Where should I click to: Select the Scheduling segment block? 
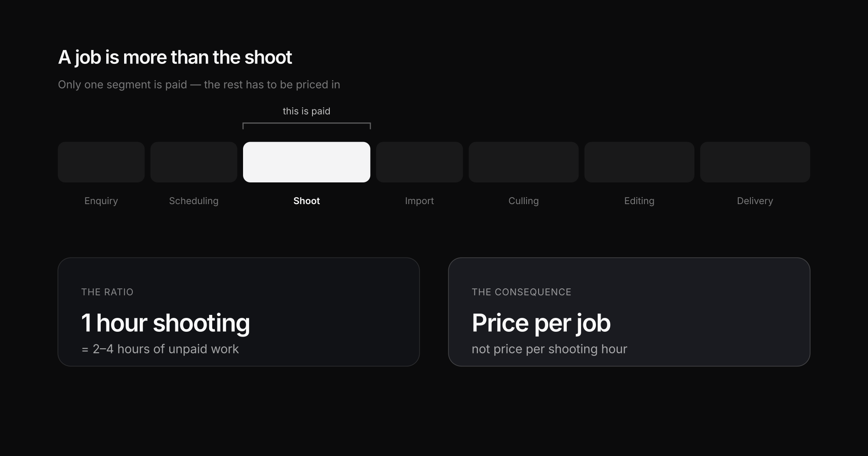point(194,162)
